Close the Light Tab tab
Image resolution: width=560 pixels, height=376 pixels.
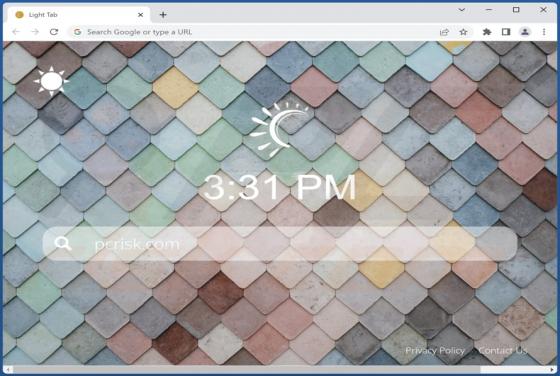point(141,15)
